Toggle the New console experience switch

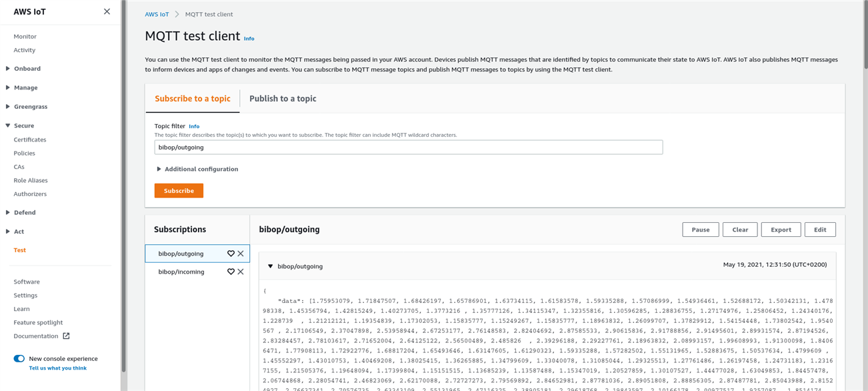tap(19, 359)
